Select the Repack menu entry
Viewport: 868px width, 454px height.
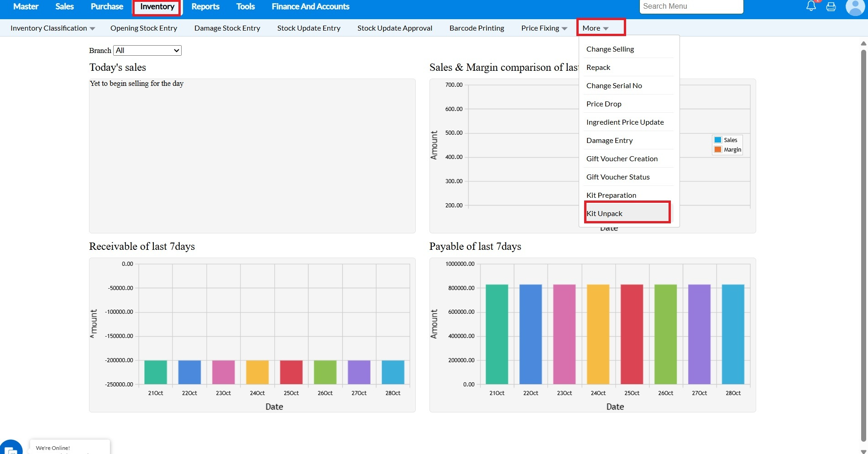tap(598, 67)
